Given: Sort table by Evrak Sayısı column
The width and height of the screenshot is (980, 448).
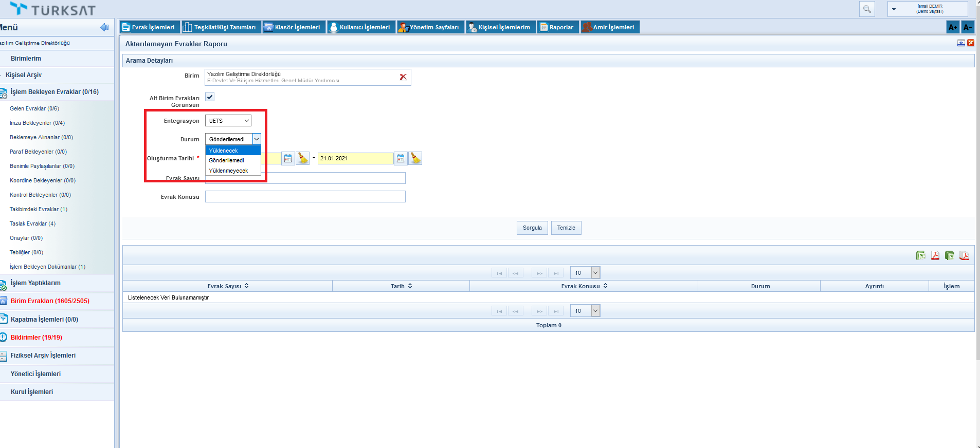Looking at the screenshot, I should (228, 286).
